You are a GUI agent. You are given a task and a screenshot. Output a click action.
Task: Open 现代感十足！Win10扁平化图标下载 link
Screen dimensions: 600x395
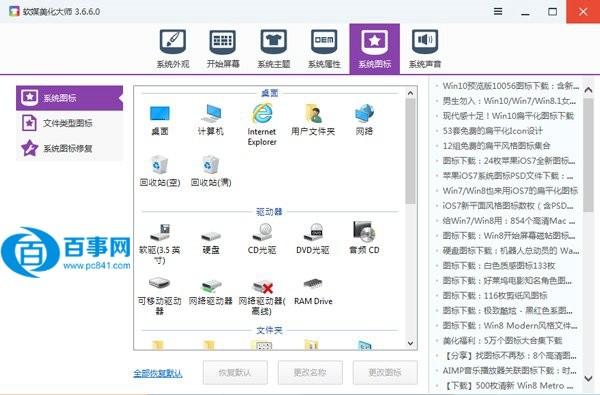[508, 116]
